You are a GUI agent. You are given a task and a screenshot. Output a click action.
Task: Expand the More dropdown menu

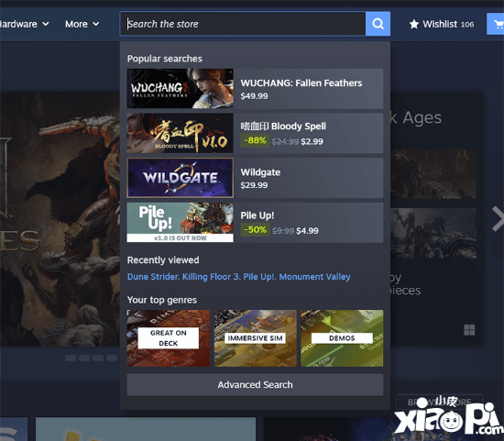click(x=82, y=24)
